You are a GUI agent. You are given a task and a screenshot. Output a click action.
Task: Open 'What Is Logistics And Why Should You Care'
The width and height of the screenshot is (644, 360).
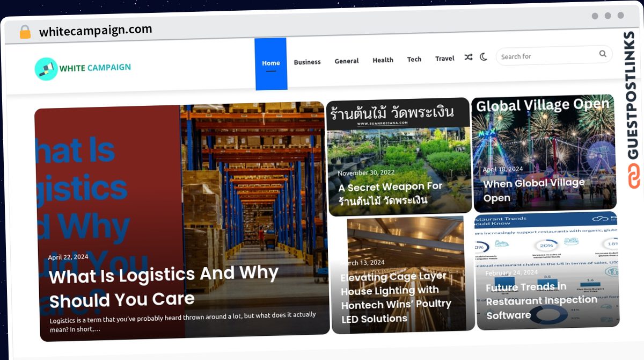[x=164, y=287]
